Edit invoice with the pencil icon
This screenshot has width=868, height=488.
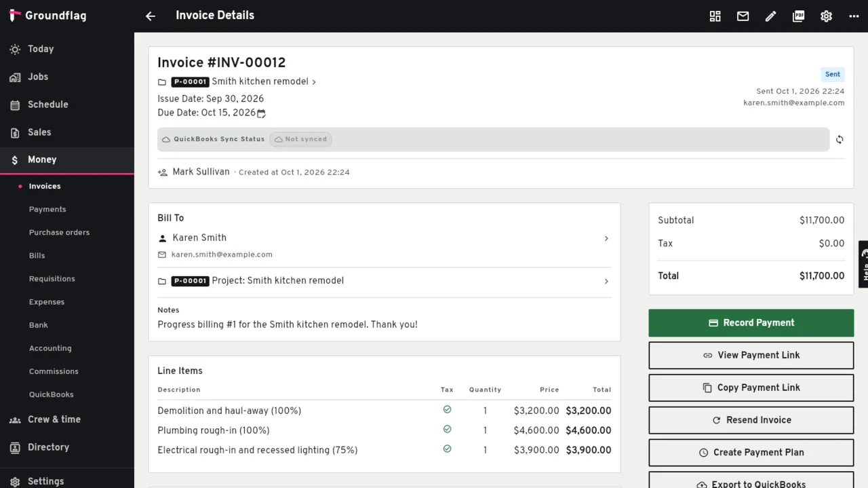click(770, 16)
